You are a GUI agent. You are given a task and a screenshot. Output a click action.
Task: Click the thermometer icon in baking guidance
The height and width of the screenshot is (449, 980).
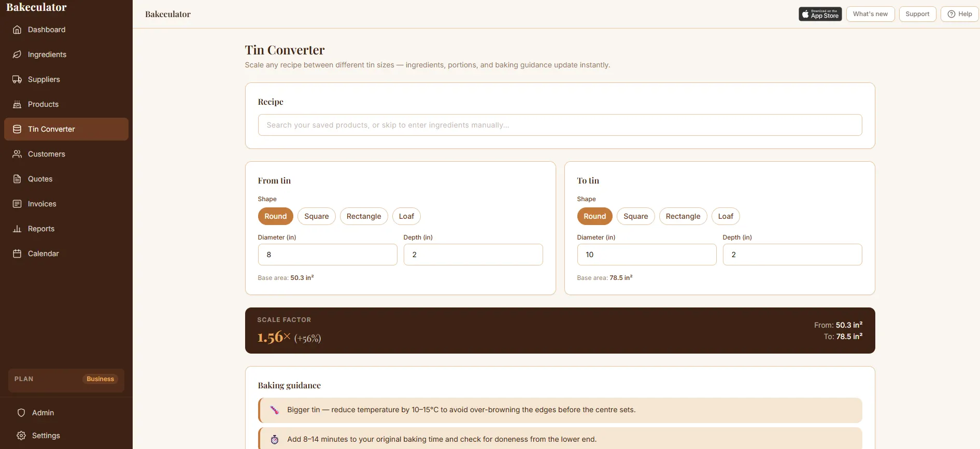click(x=275, y=410)
